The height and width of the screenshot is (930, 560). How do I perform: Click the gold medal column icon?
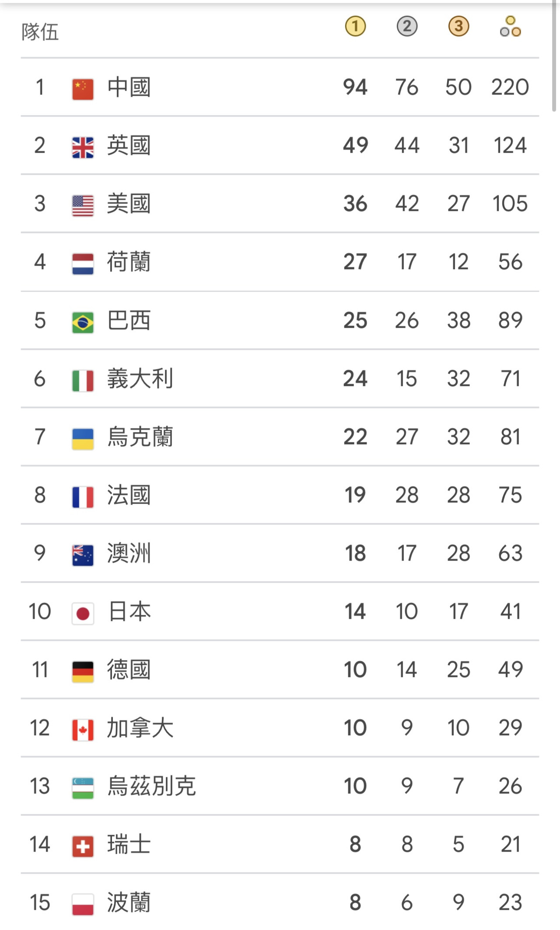(x=355, y=27)
